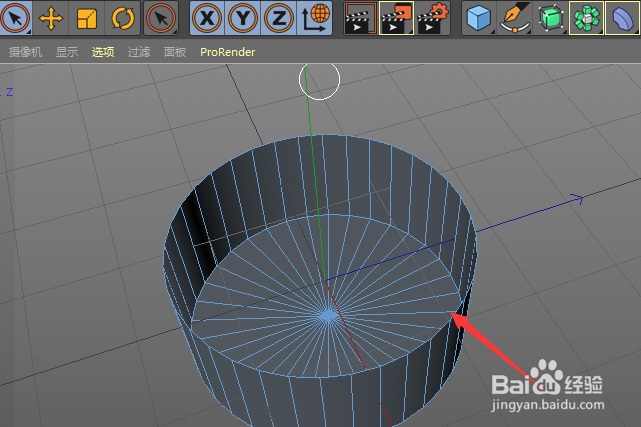Select the Spline Pen tool
641x427 pixels.
coord(515,18)
